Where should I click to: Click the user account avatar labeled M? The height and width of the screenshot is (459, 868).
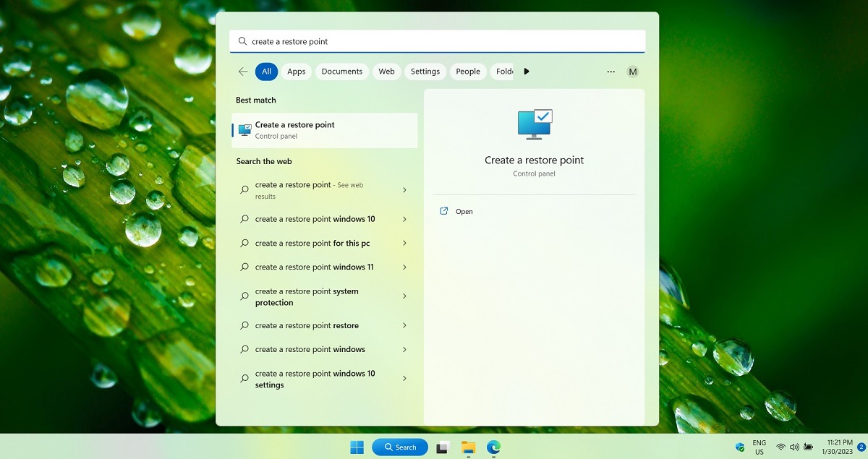click(x=633, y=71)
